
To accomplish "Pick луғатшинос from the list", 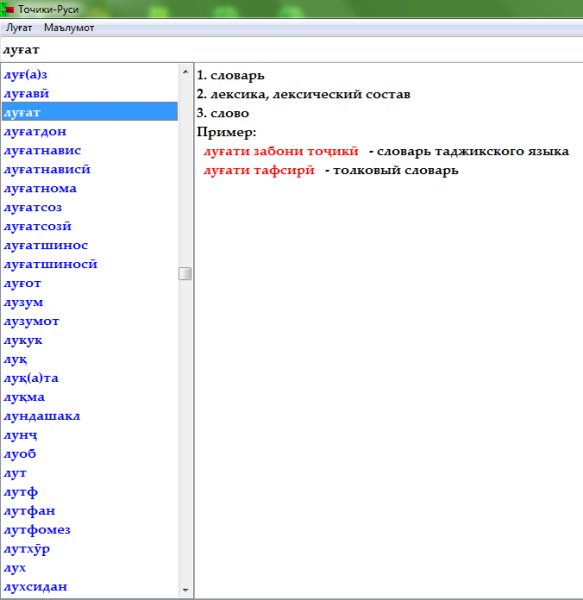I will coord(46,245).
